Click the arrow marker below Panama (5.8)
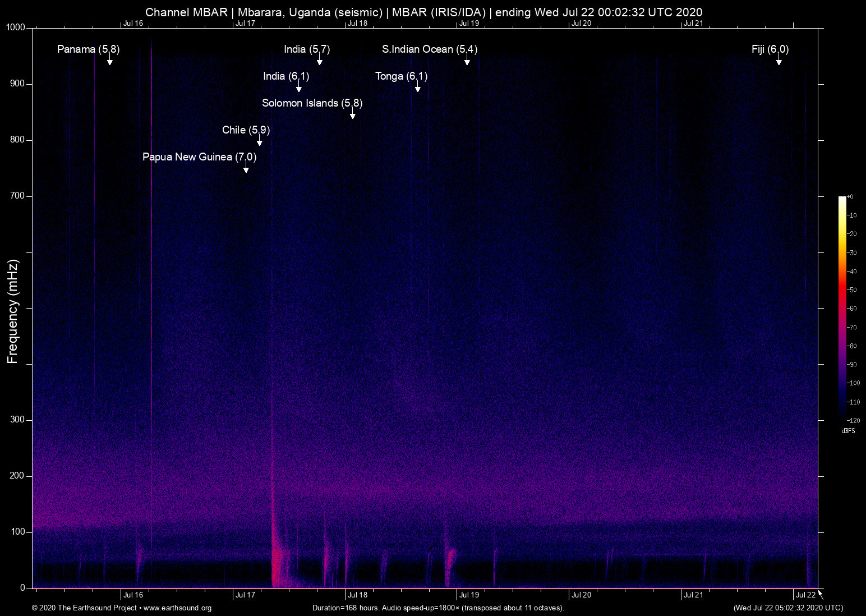The width and height of the screenshot is (866, 616). tap(110, 61)
